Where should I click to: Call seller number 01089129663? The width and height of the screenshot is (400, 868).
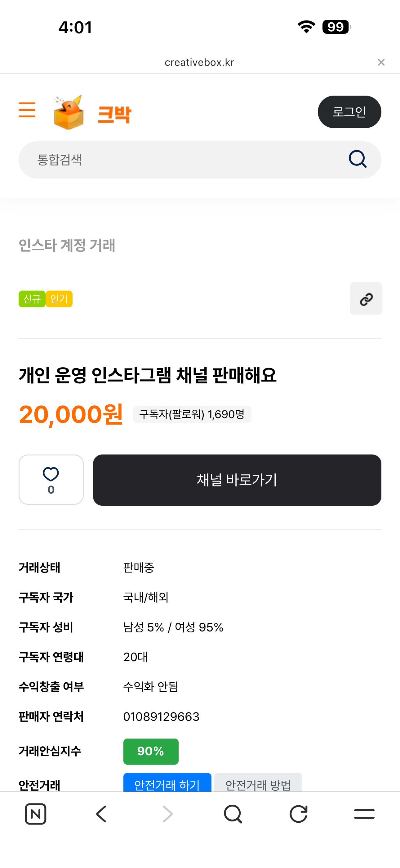click(161, 717)
